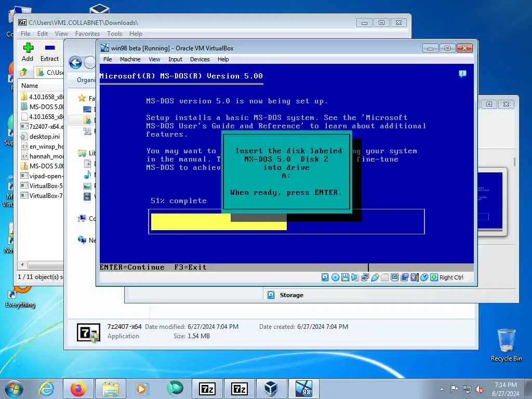Switch to VirtualBox Manager cube taskbar icon
Screen dimensions: 532x399
coord(271,389)
